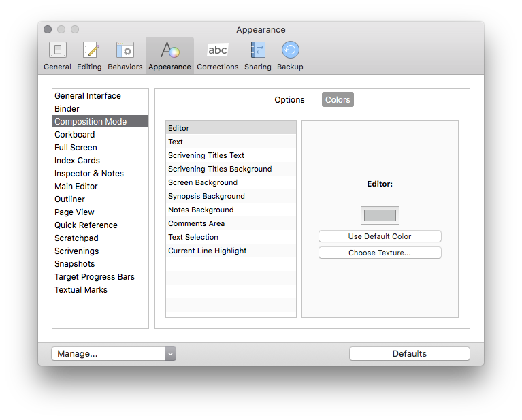Select Corkboard in the sidebar list
The image size is (522, 420).
tap(100, 135)
